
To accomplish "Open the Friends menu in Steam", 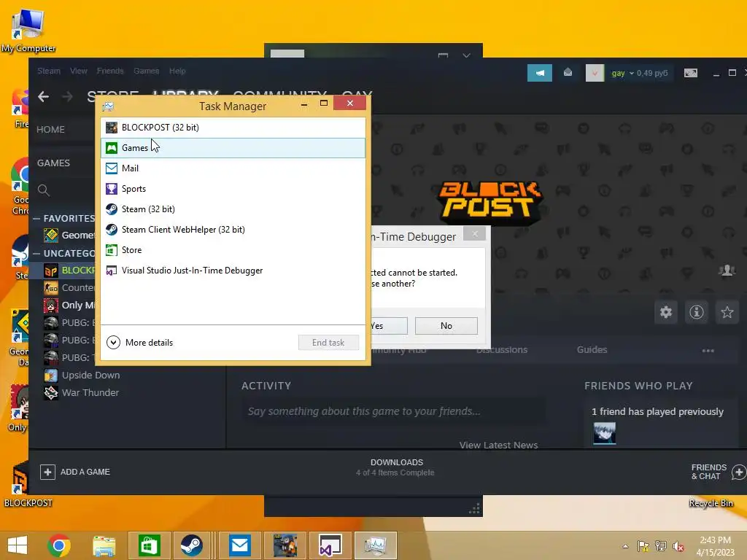I will point(110,71).
